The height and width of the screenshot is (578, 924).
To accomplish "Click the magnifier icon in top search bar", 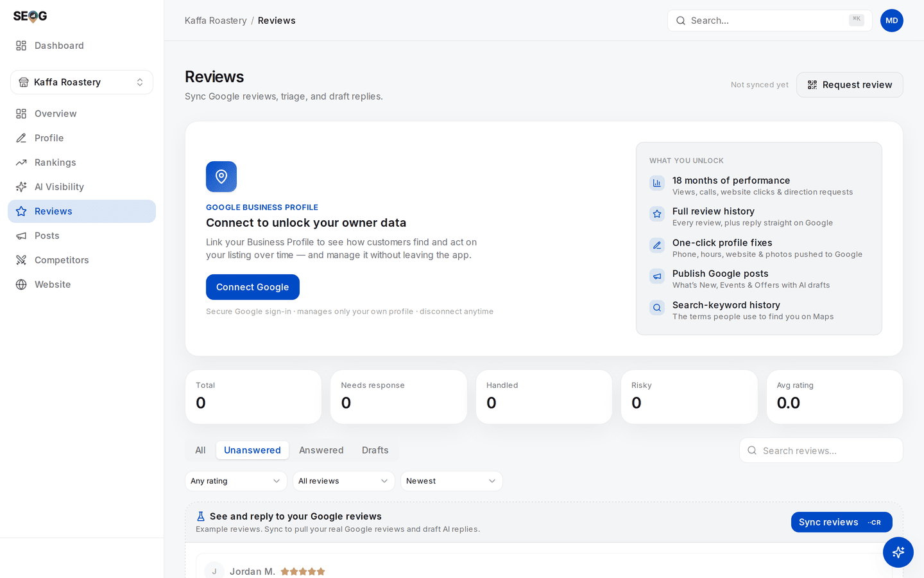I will tap(681, 21).
